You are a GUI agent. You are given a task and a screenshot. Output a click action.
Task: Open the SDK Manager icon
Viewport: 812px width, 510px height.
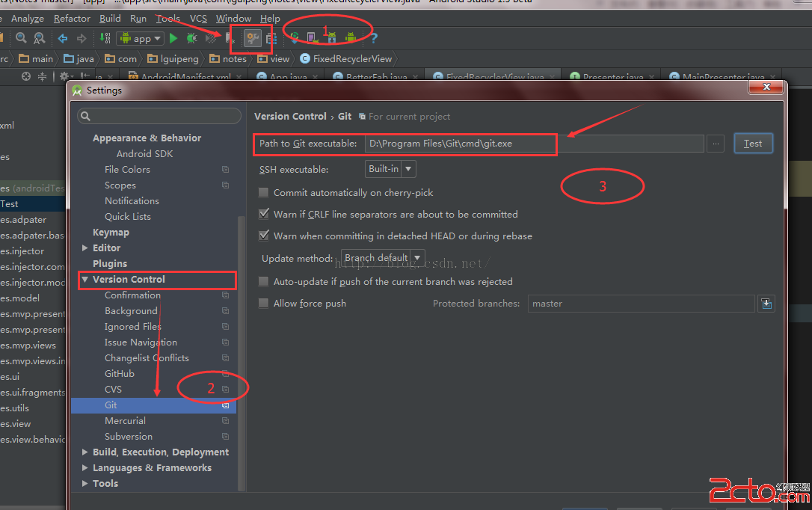coord(331,38)
